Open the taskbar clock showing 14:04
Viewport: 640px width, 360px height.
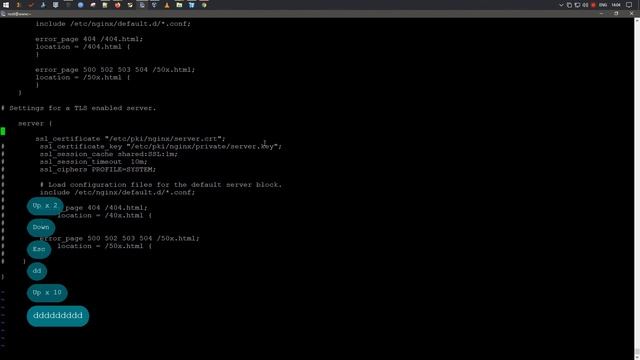click(616, 5)
